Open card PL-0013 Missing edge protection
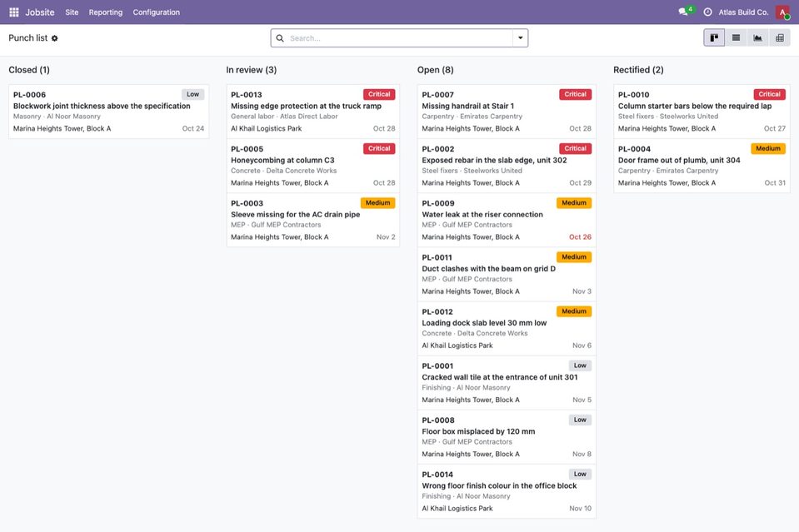The image size is (799, 532). (x=313, y=112)
